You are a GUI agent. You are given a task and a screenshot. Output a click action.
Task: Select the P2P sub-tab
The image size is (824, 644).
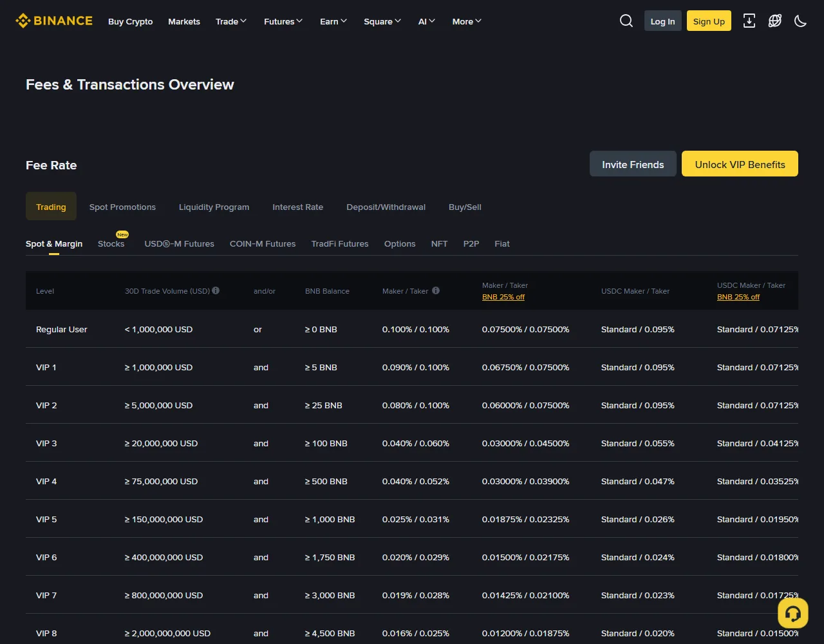471,243
